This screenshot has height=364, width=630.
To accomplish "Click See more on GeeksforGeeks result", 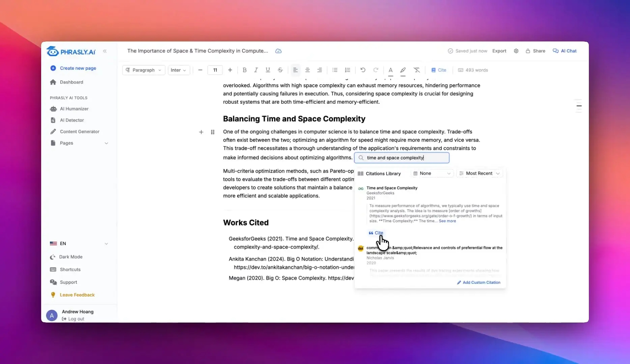I will pos(447,221).
